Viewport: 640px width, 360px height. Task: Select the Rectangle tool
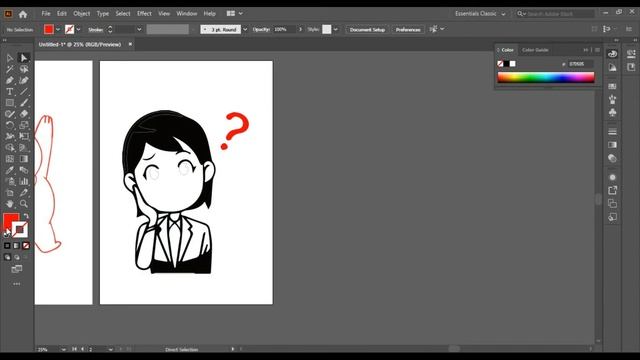coord(10,103)
